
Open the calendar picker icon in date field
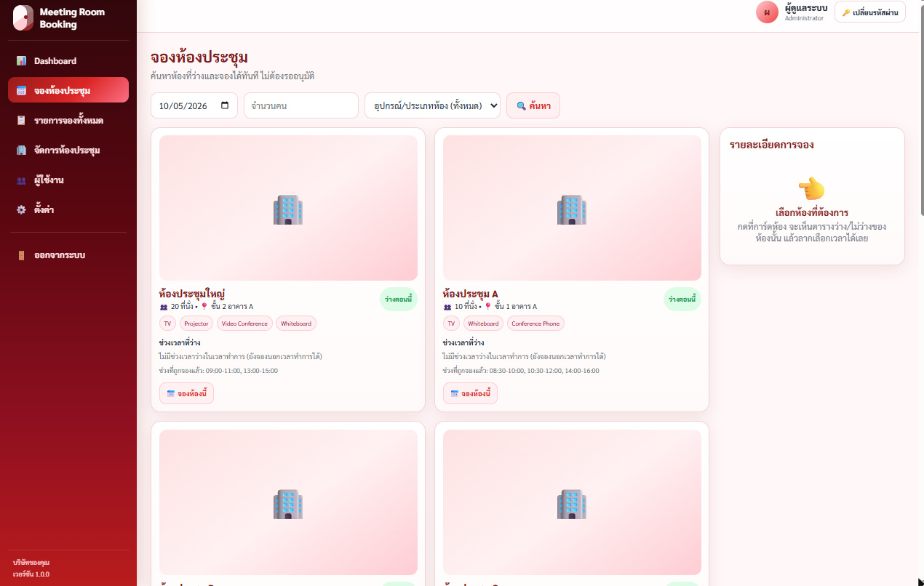225,105
